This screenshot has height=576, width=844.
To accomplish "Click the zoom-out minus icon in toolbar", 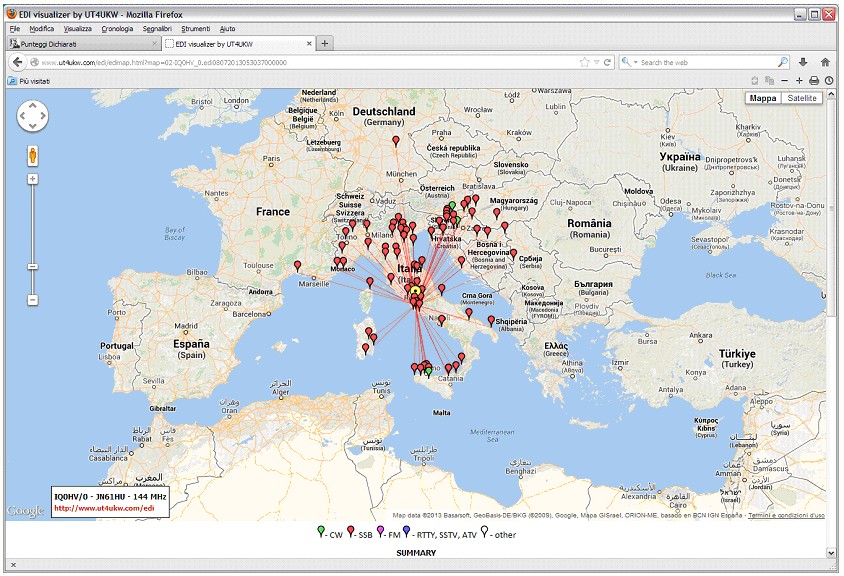I will coord(784,81).
